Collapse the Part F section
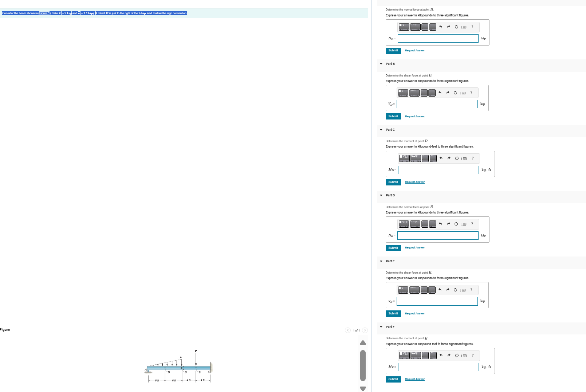586x392 pixels. pyautogui.click(x=381, y=327)
